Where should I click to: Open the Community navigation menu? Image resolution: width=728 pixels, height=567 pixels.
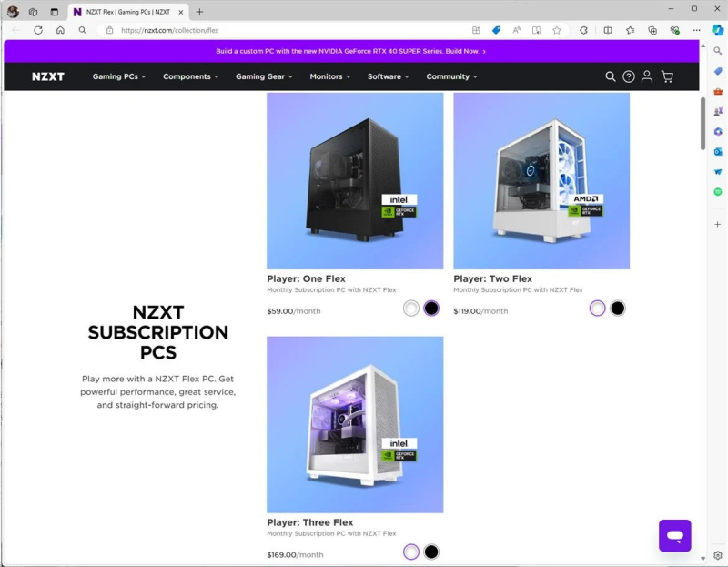[451, 76]
